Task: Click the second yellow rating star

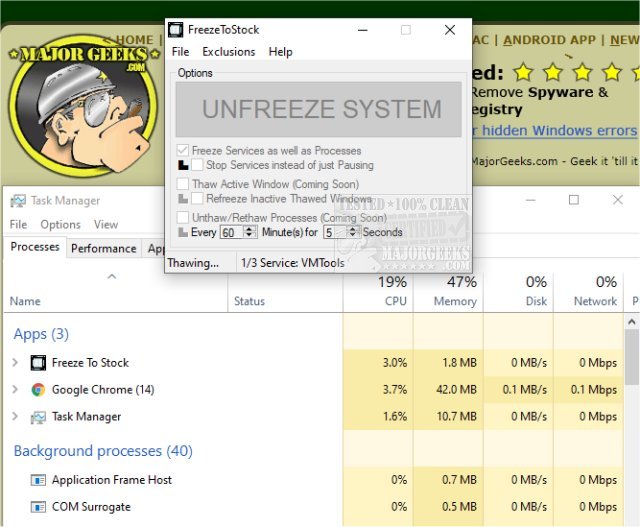Action: [553, 72]
